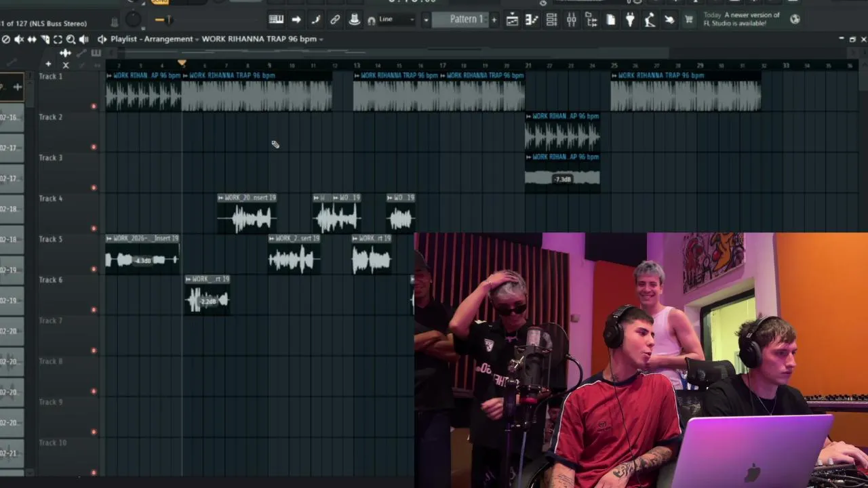This screenshot has width=868, height=488.
Task: Open the newer FL Studio version notice
Action: [x=742, y=19]
